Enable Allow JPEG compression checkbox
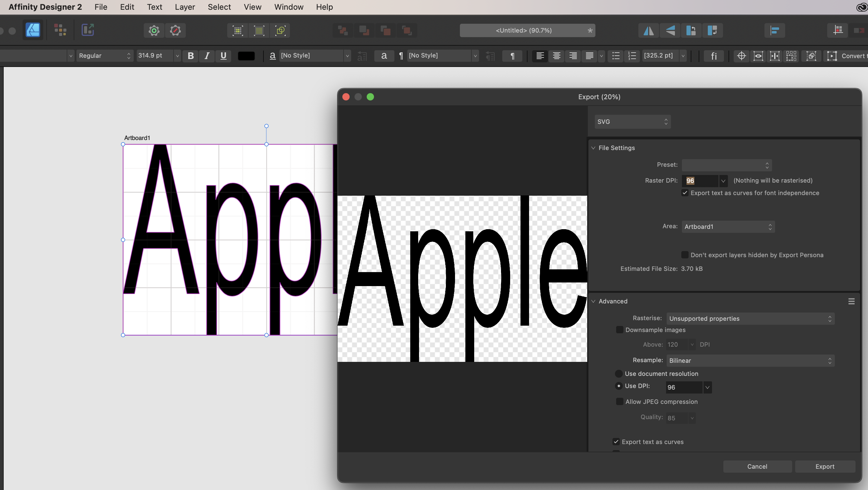The width and height of the screenshot is (868, 490). tap(619, 401)
